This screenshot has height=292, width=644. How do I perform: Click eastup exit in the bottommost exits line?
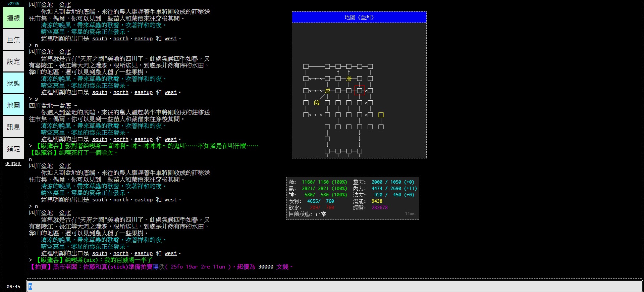(144, 253)
